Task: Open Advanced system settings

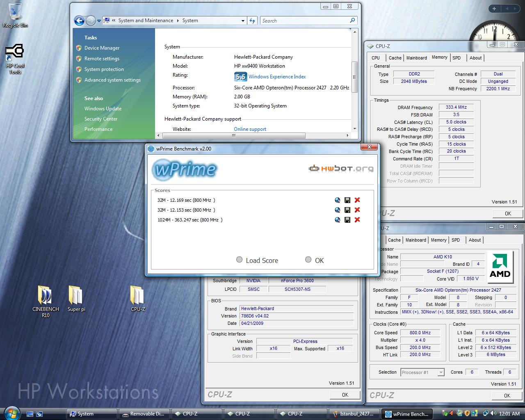Action: 112,80
